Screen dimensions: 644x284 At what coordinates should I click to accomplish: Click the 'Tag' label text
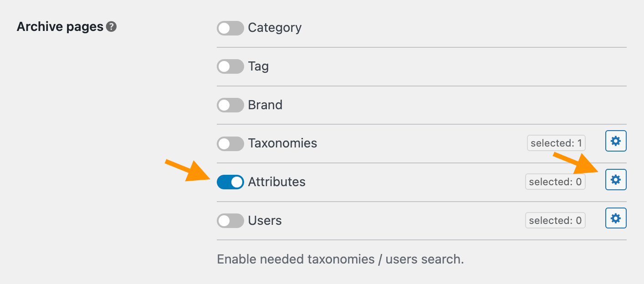(x=258, y=66)
